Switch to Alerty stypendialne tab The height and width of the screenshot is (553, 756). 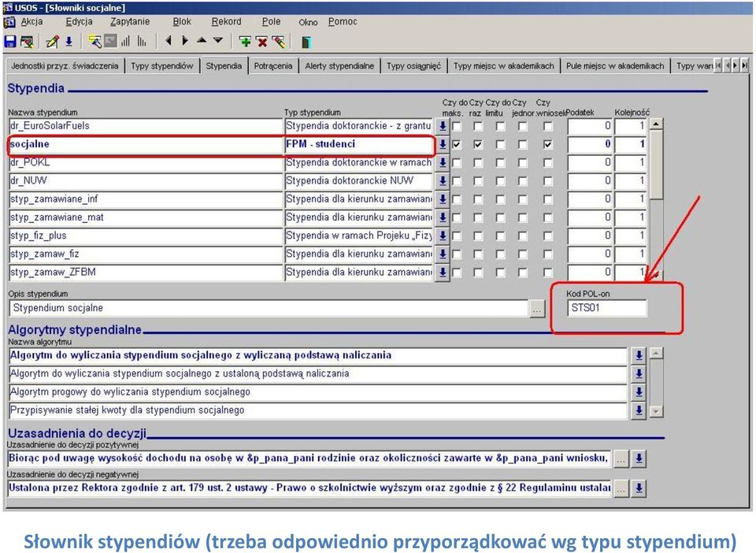pos(339,66)
